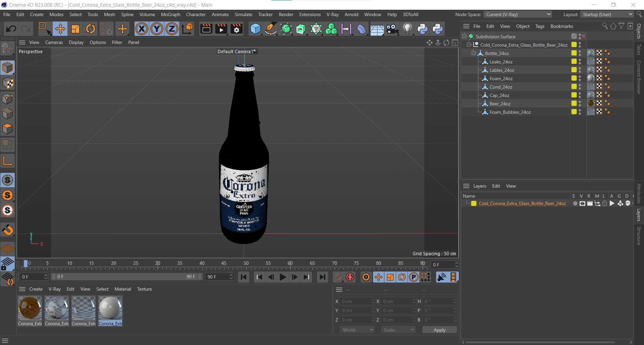The image size is (644, 345).
Task: Select the brown beer material thumbnail
Action: coord(30,308)
